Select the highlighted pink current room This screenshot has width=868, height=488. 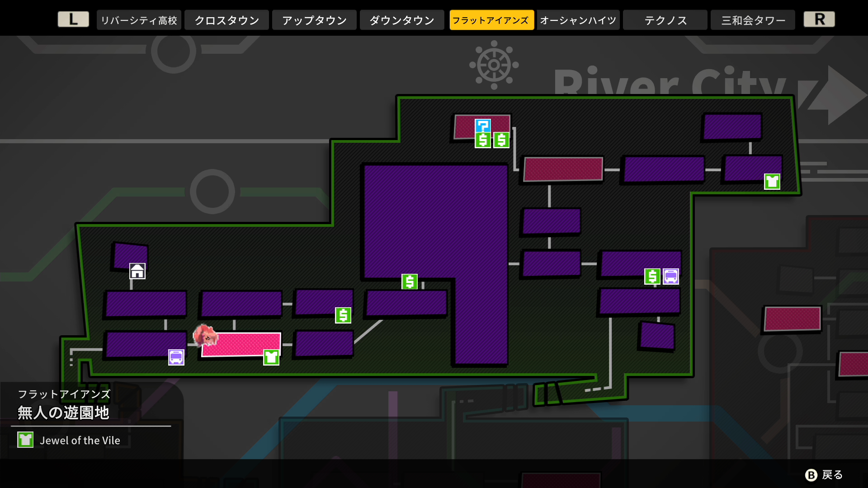pyautogui.click(x=241, y=344)
